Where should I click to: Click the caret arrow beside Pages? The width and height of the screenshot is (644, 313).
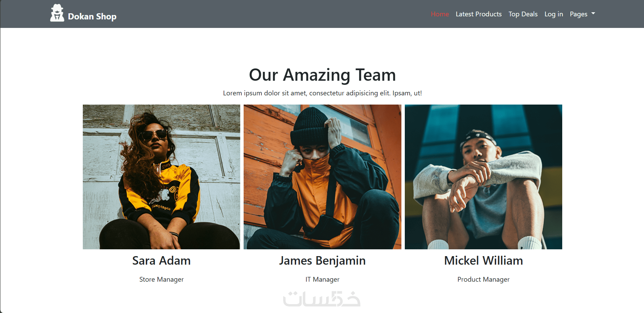(593, 14)
